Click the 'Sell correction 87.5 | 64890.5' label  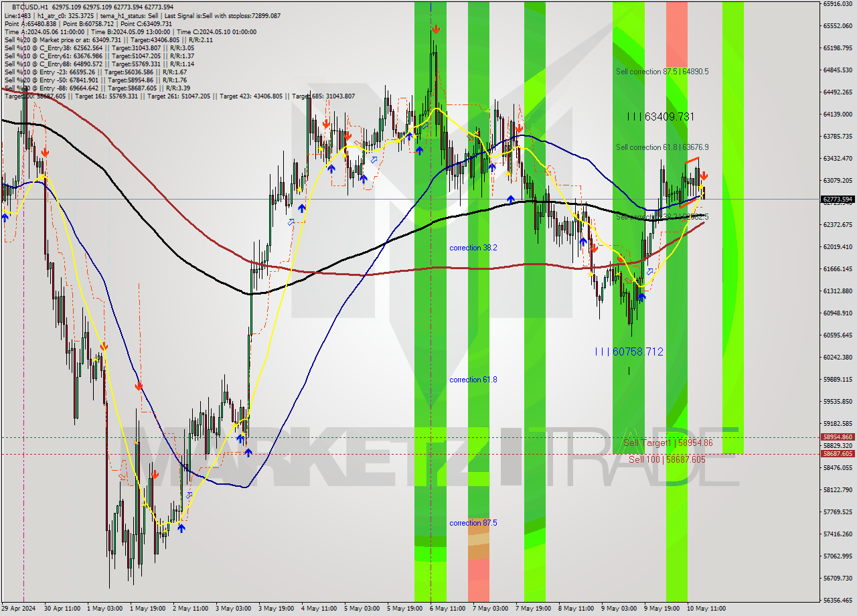pos(662,72)
